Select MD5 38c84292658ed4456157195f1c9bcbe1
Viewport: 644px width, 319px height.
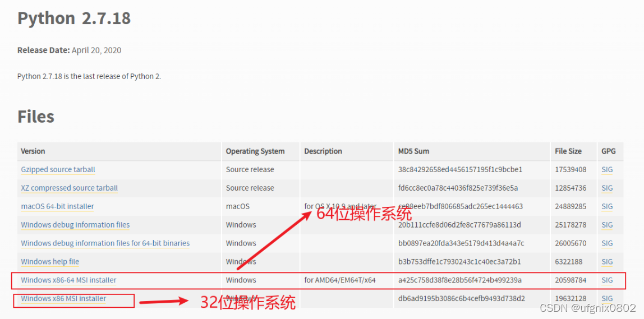tap(460, 169)
